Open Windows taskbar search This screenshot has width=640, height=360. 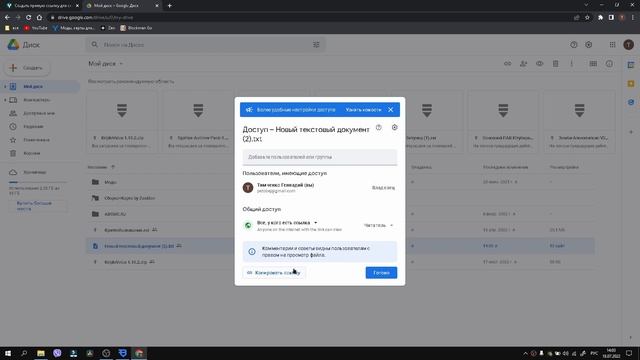pos(24,353)
